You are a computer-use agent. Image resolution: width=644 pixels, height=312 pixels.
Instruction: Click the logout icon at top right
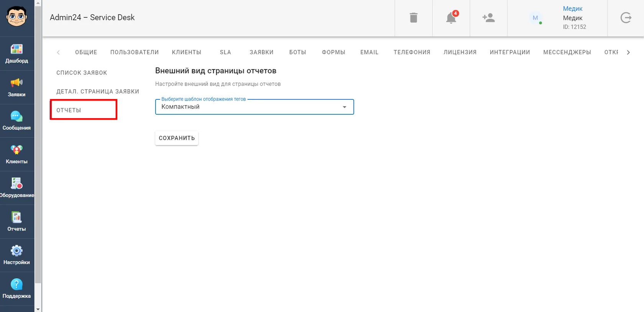[x=626, y=18]
